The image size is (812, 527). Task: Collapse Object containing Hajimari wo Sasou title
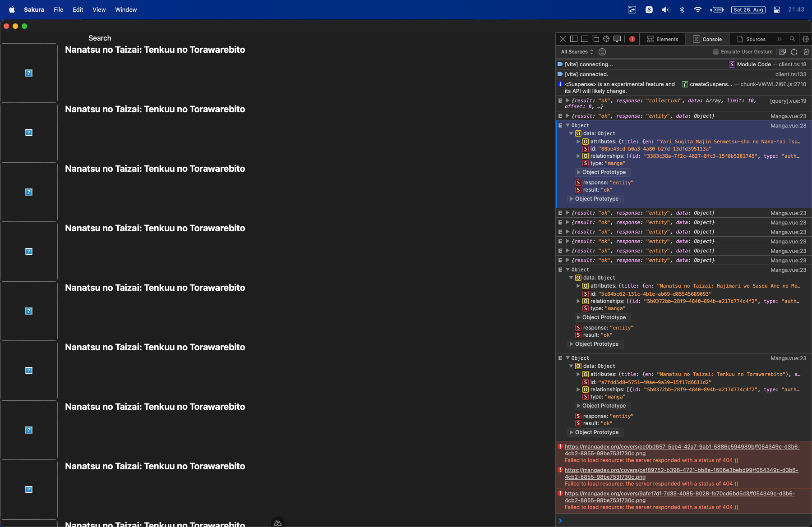pyautogui.click(x=568, y=270)
